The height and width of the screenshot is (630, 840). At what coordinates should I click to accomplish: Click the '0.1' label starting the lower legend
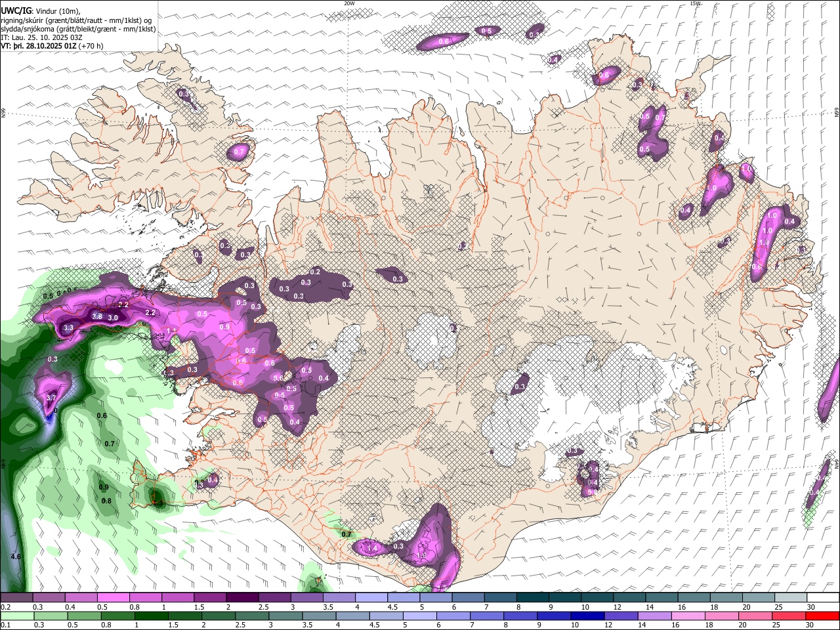(x=6, y=626)
